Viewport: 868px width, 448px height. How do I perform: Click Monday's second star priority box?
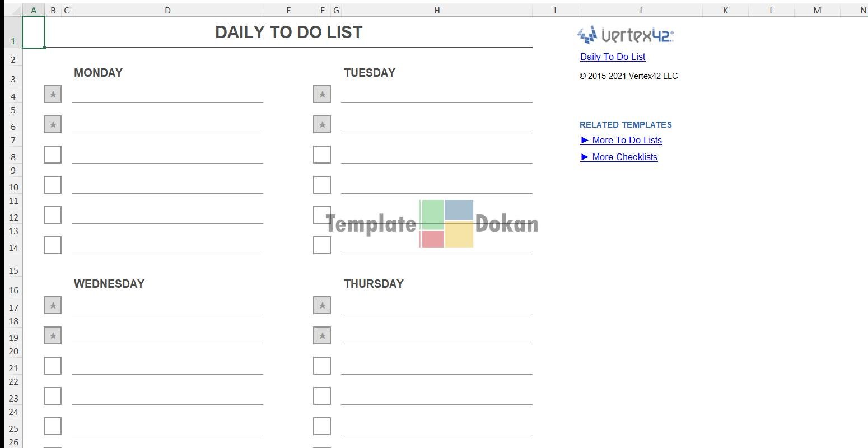click(53, 124)
